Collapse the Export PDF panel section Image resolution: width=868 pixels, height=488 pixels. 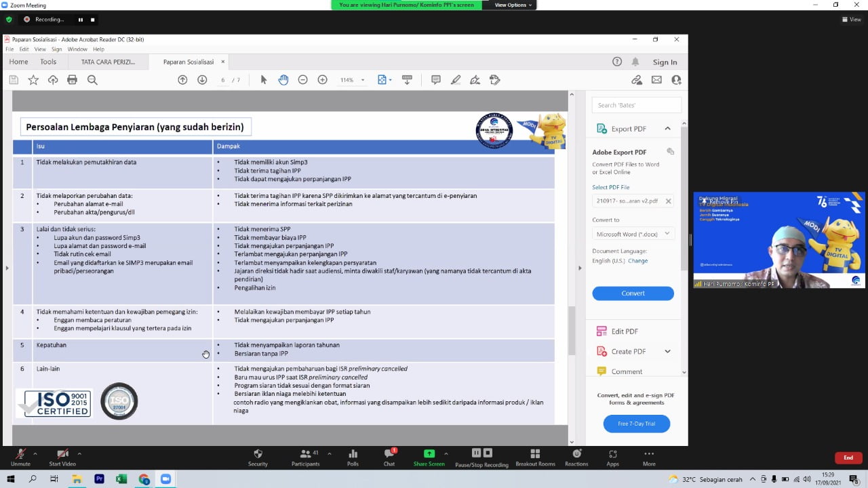[667, 129]
